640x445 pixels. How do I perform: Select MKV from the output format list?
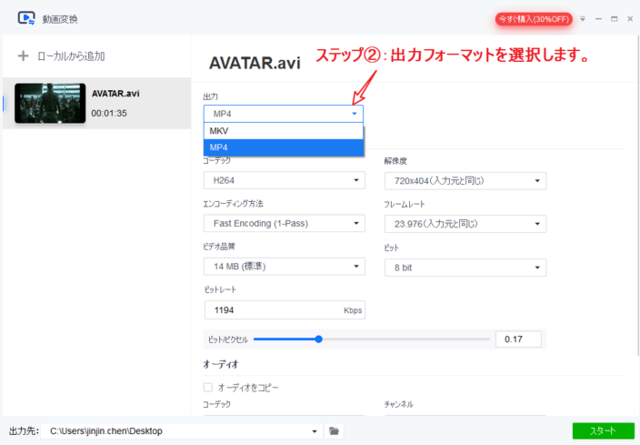283,131
